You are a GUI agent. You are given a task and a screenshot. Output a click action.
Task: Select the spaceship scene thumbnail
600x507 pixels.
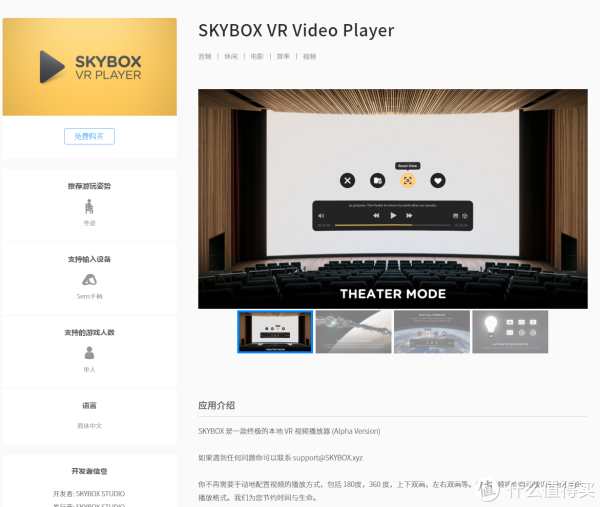click(354, 332)
